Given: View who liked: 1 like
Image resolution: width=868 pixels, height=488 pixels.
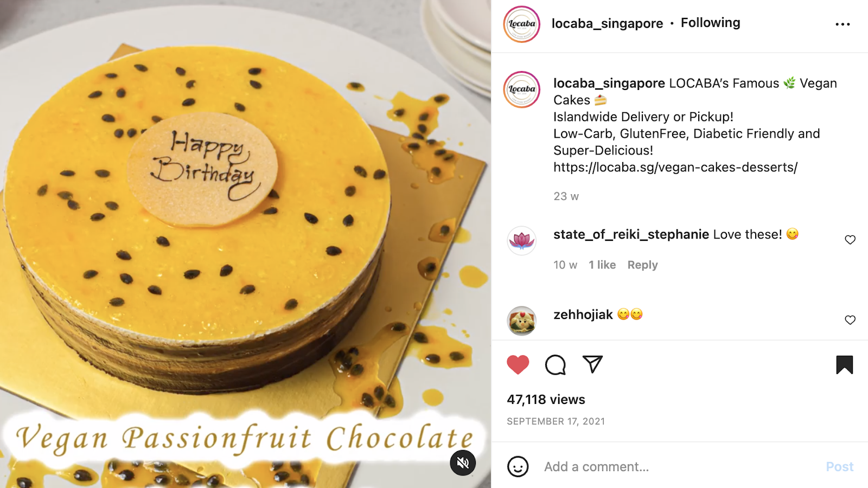Looking at the screenshot, I should point(602,265).
